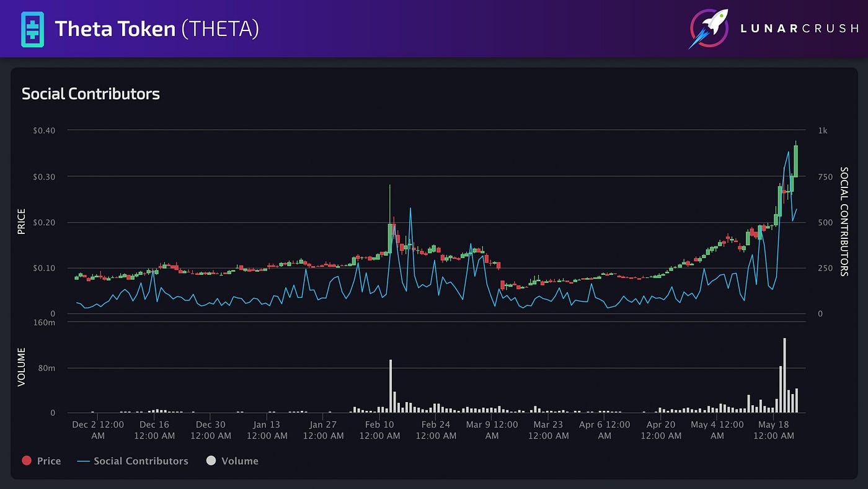
Task: Click the May 18 date axis label
Action: coord(774,430)
